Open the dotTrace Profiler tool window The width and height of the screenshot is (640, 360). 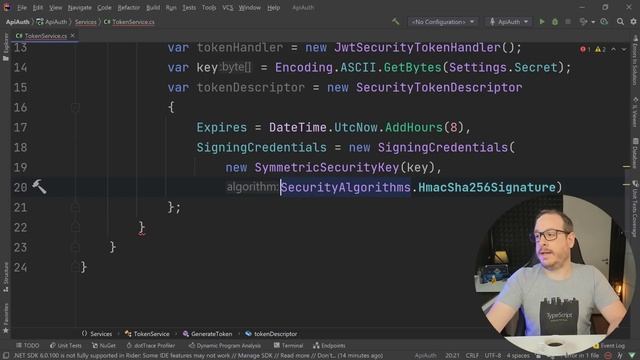[151, 345]
